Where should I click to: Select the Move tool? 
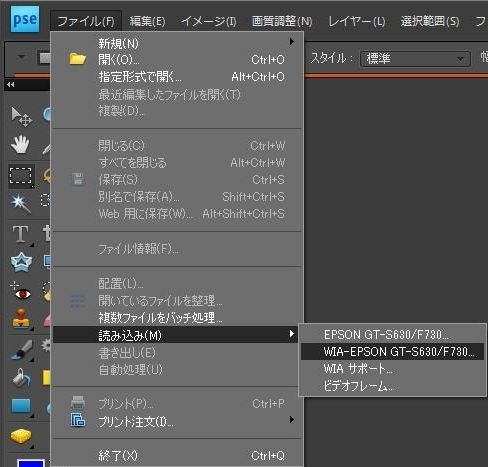click(x=21, y=117)
